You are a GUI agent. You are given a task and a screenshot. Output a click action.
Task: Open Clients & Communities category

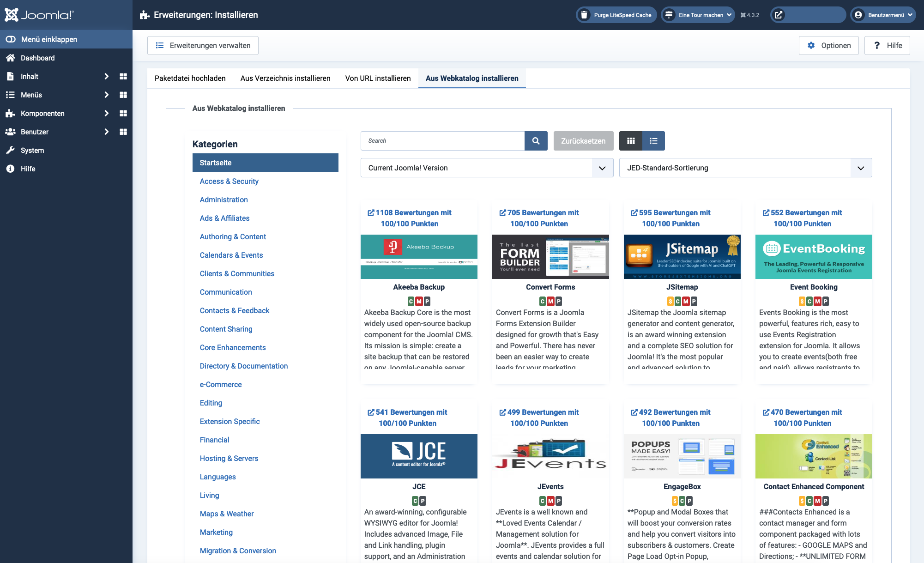[237, 273]
